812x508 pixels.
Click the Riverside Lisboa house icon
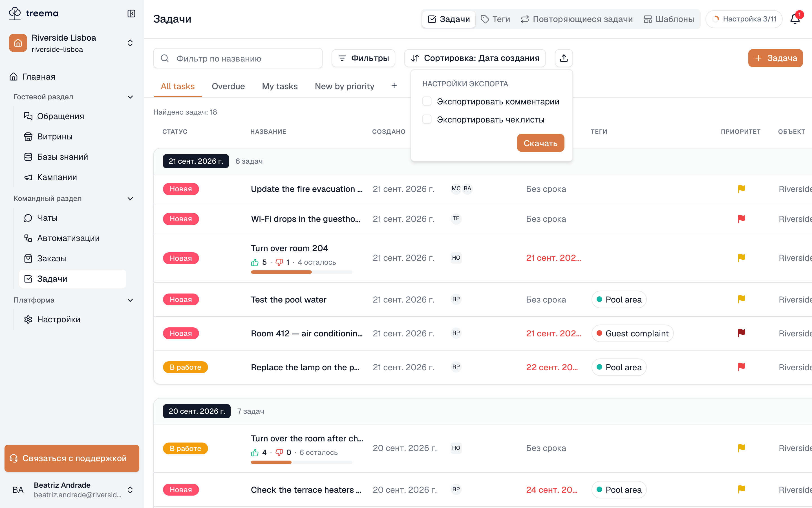point(18,43)
